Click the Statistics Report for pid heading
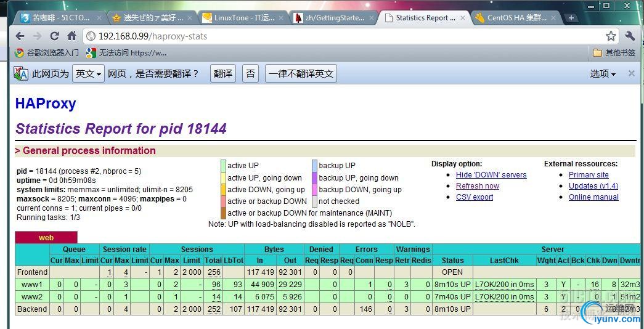Viewport: 644px width, 329px height. 121,129
